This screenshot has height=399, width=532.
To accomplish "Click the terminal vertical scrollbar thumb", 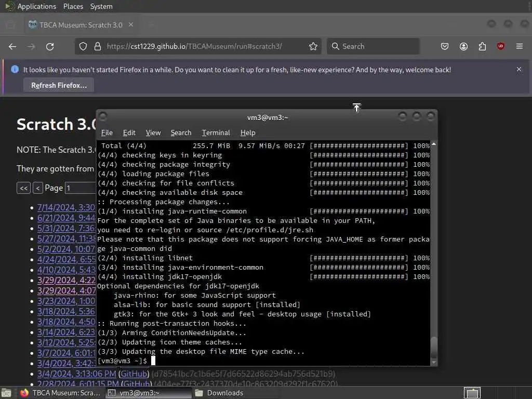I will coord(434,348).
